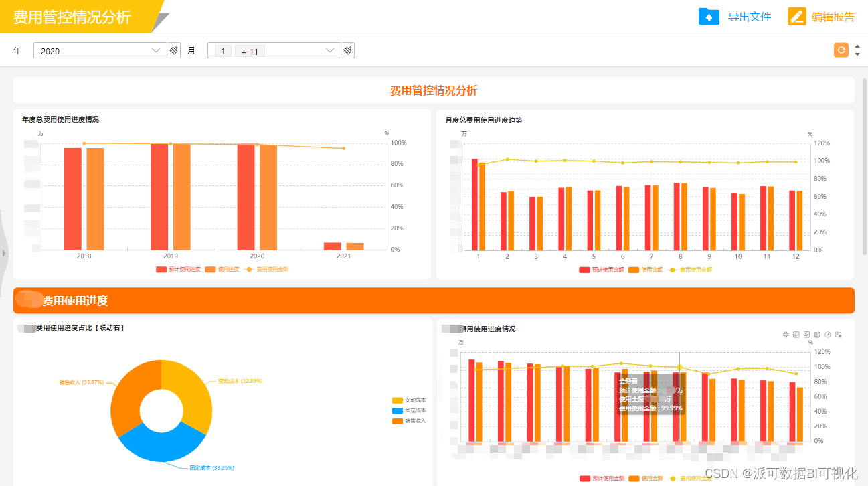
Task: Toggle 费用使用金额 legend in monthly trend chart
Action: [689, 270]
